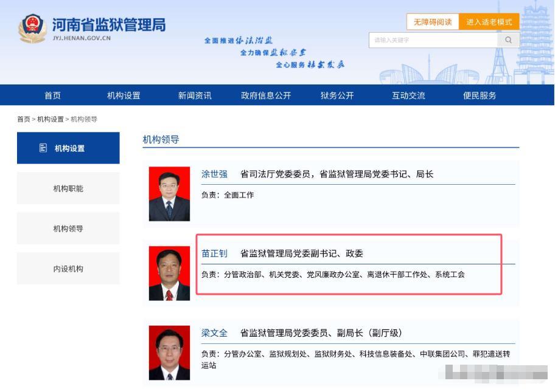Viewport: 558px width, 392px height.
Task: Open the 互动交流 navigation section
Action: point(408,95)
